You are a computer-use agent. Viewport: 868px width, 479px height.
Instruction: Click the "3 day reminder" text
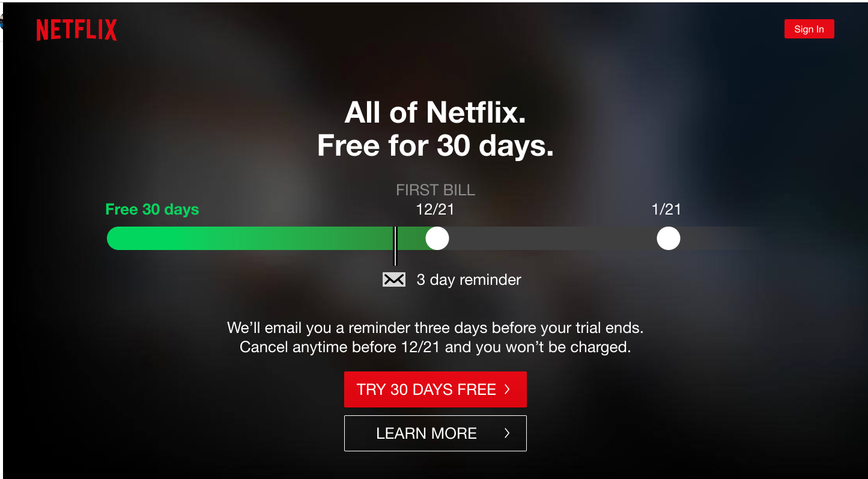pyautogui.click(x=469, y=279)
